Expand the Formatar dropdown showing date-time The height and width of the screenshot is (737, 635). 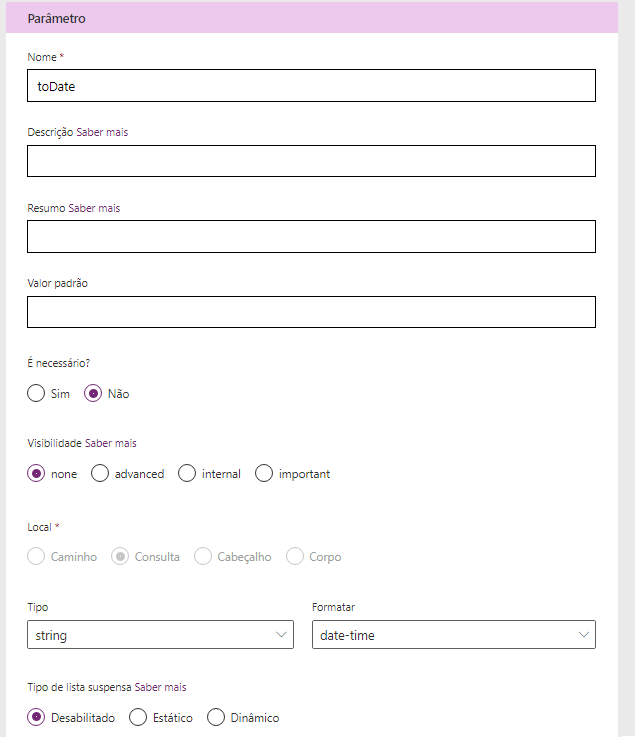[454, 635]
